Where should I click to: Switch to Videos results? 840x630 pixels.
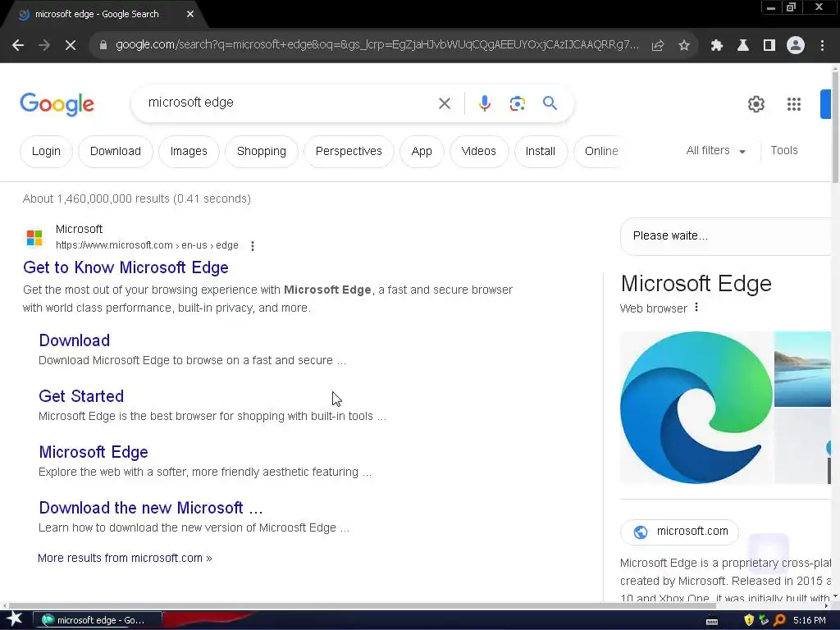coord(479,152)
